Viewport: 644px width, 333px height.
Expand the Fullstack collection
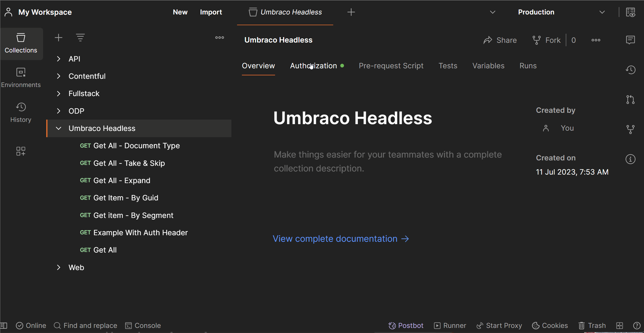point(58,94)
